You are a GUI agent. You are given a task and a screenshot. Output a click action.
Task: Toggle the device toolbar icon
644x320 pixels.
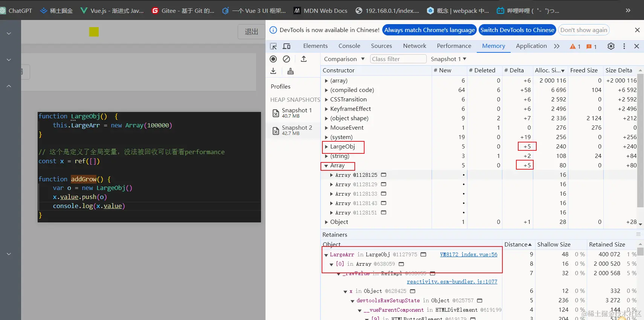coord(287,46)
